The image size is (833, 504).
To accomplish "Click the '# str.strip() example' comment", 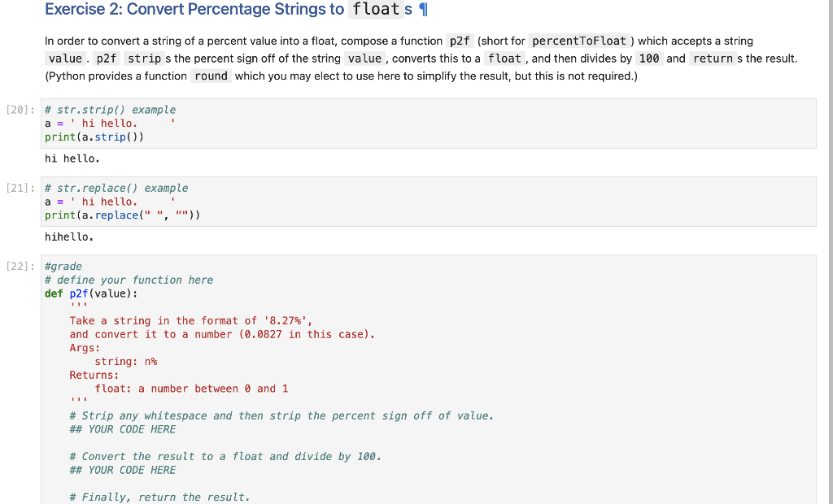I will (110, 110).
